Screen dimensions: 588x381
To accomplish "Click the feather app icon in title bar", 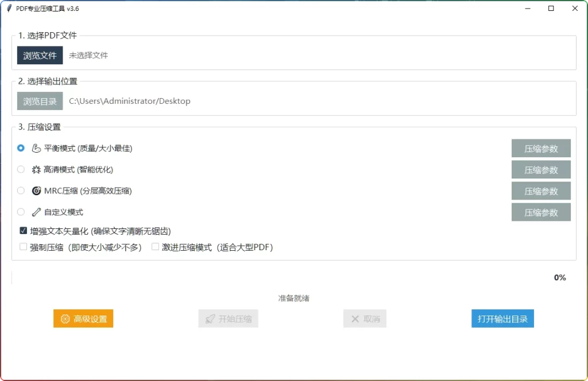I will [x=9, y=9].
